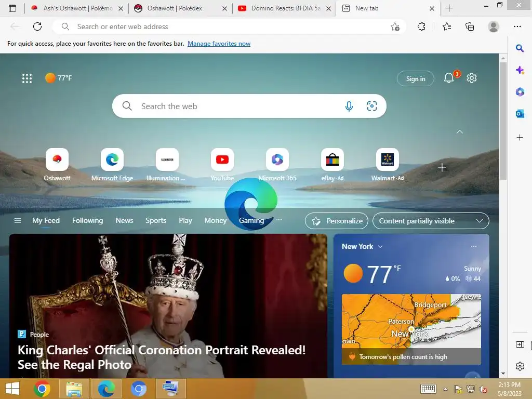Click Manage favorites now link
This screenshot has width=532, height=399.
(219, 44)
